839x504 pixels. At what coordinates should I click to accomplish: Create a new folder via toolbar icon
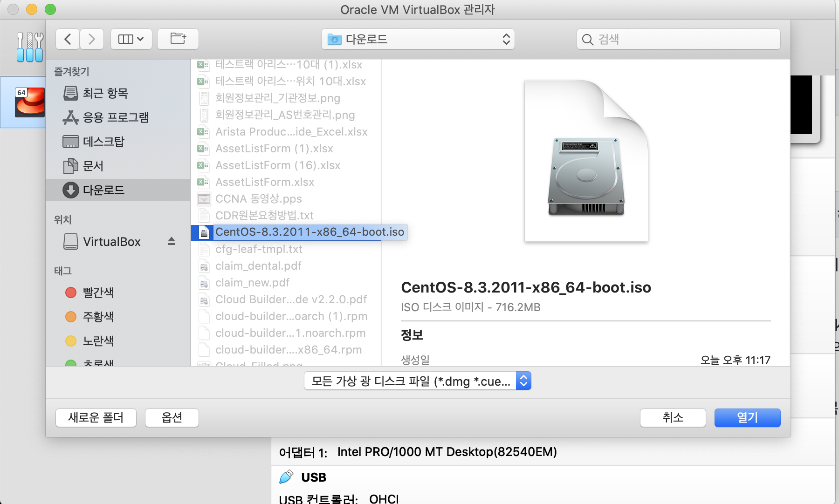[x=178, y=39]
